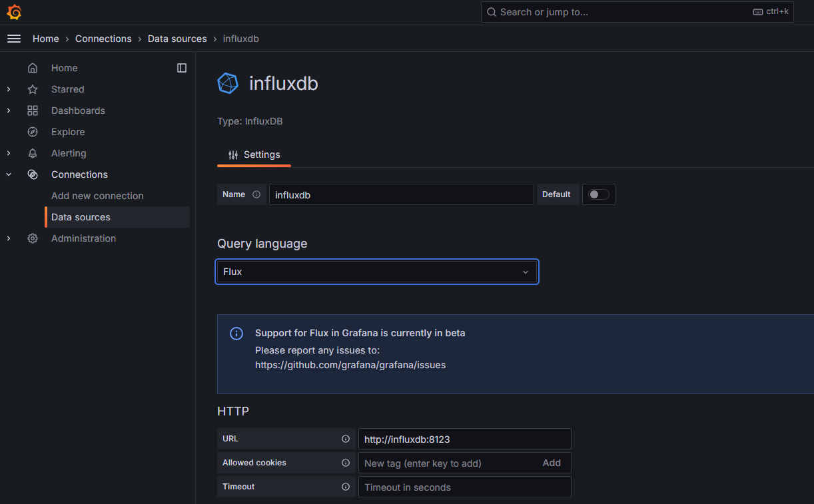
Task: Click the Administration gear icon
Action: 33,238
